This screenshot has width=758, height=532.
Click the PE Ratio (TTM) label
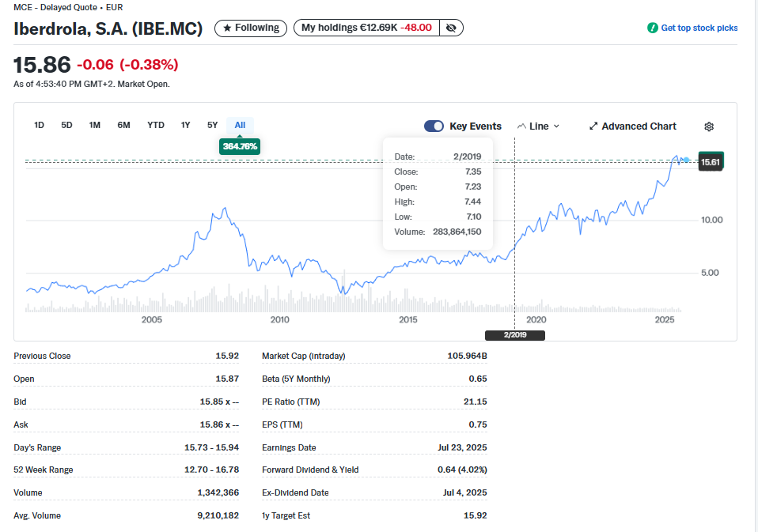(x=291, y=402)
